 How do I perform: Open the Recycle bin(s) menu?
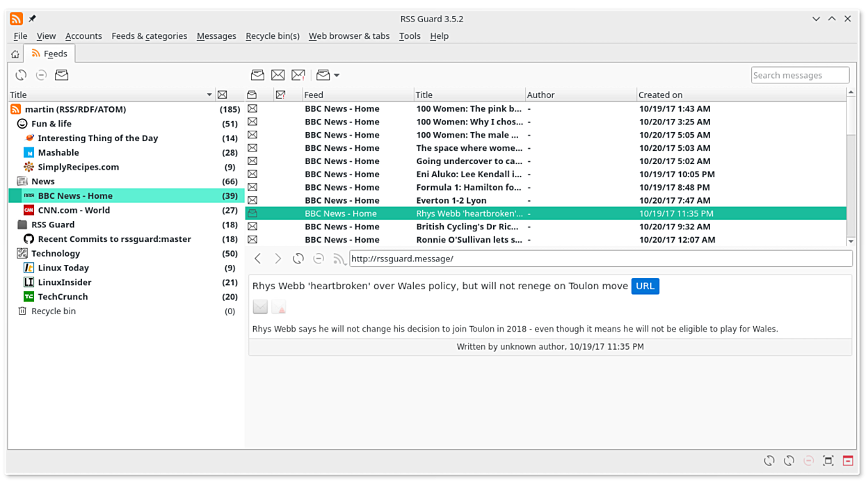point(272,36)
